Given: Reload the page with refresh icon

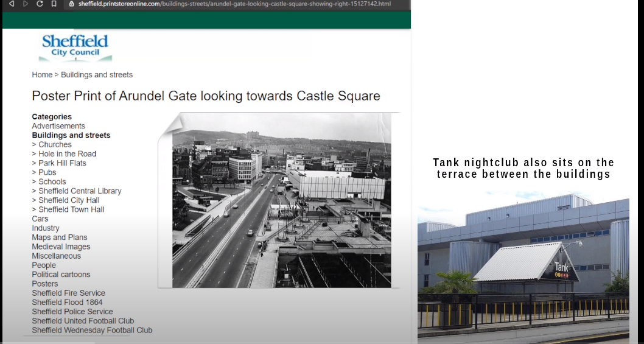Looking at the screenshot, I should tap(40, 4).
